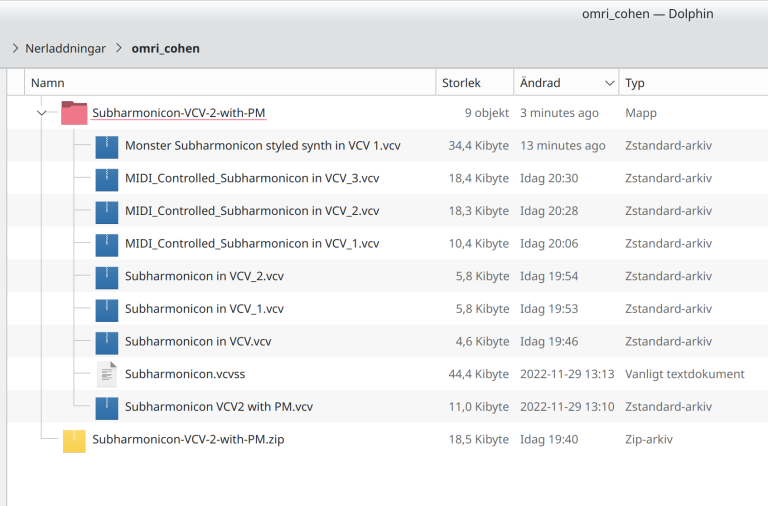Select Monster Subharmonicon styled synth in VCV 1.vcv
Image resolution: width=768 pixels, height=506 pixels.
tap(263, 145)
